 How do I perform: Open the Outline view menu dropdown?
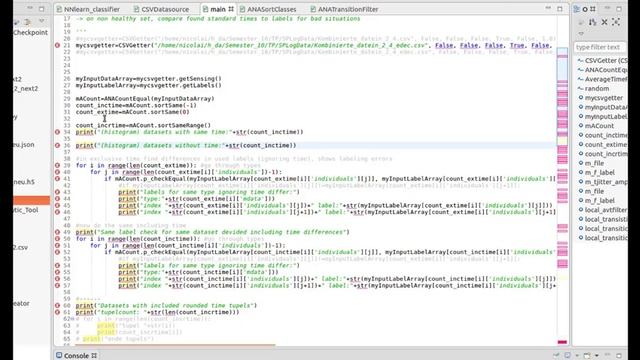click(581, 33)
